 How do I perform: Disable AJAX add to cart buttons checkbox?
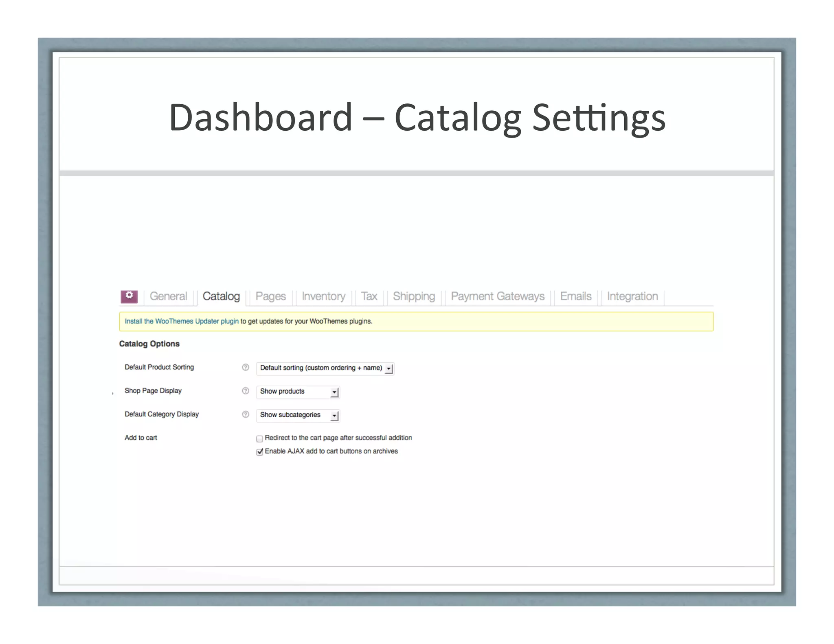point(260,452)
